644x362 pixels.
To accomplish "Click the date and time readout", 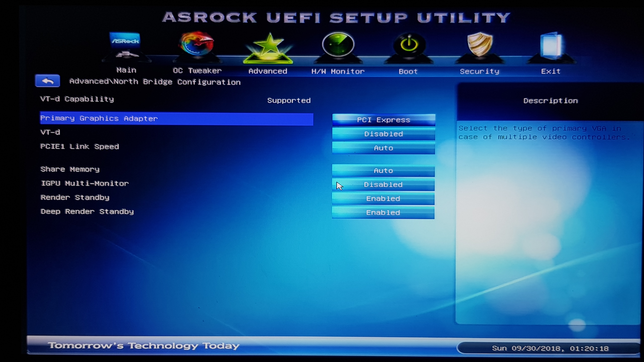I will pyautogui.click(x=550, y=348).
